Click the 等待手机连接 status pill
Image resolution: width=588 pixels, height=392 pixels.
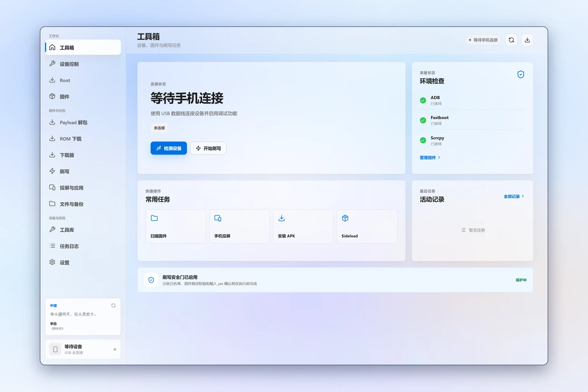tap(483, 40)
